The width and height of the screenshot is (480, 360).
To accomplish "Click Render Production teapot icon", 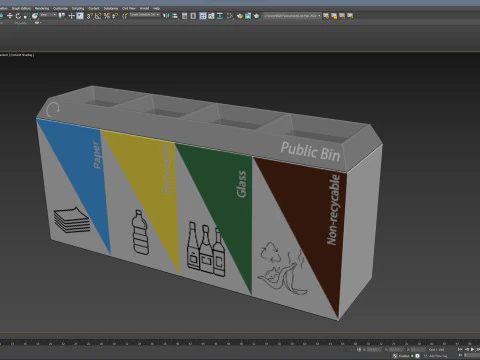I will pyautogui.click(x=256, y=16).
